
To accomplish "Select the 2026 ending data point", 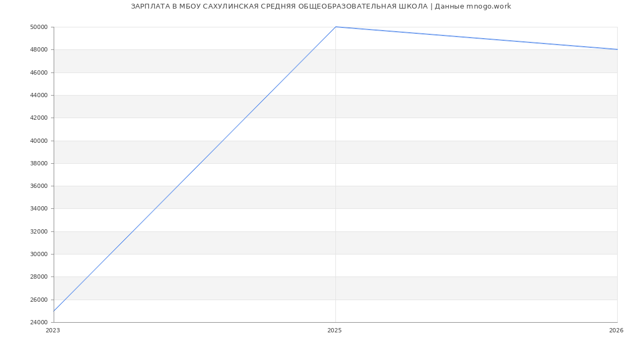I will point(617,49).
